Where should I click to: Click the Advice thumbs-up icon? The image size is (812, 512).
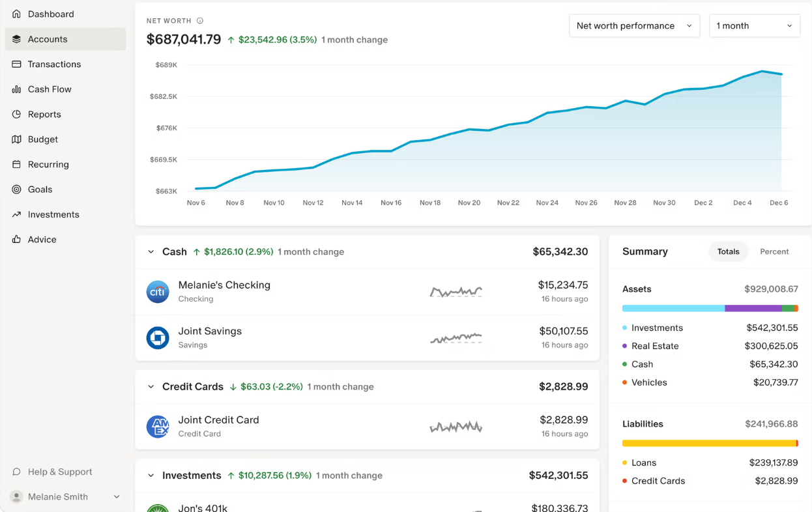pyautogui.click(x=16, y=240)
